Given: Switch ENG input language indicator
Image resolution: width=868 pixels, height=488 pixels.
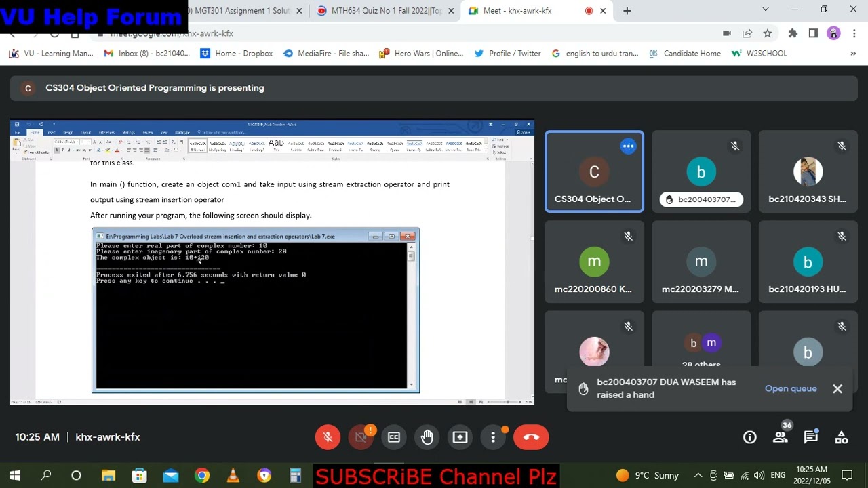Looking at the screenshot, I should (778, 475).
